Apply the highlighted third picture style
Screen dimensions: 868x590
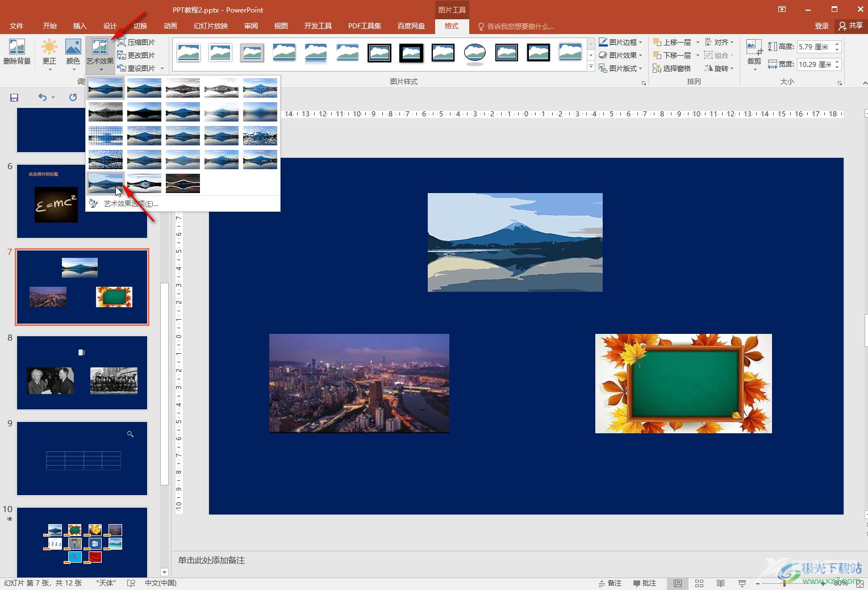tap(252, 53)
